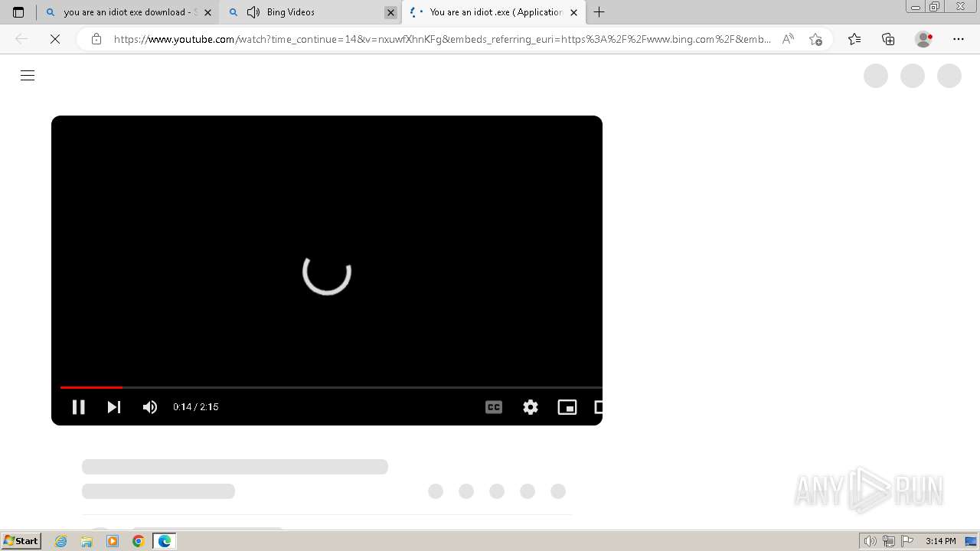View site information lock icon
Viewport: 980px width, 551px height.
96,39
